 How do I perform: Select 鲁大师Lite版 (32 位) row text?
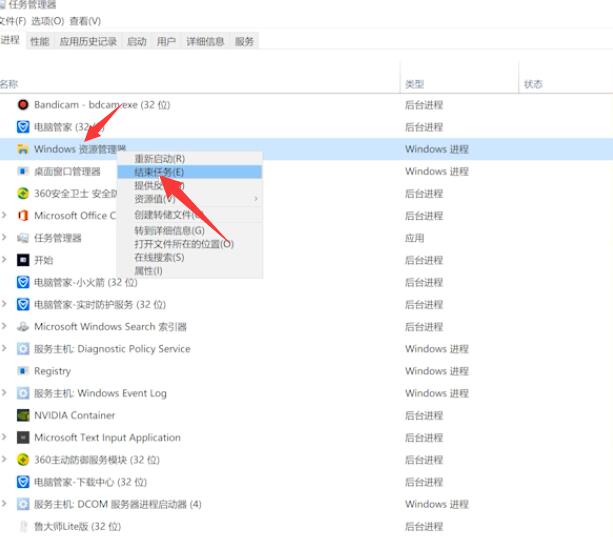coord(77,526)
